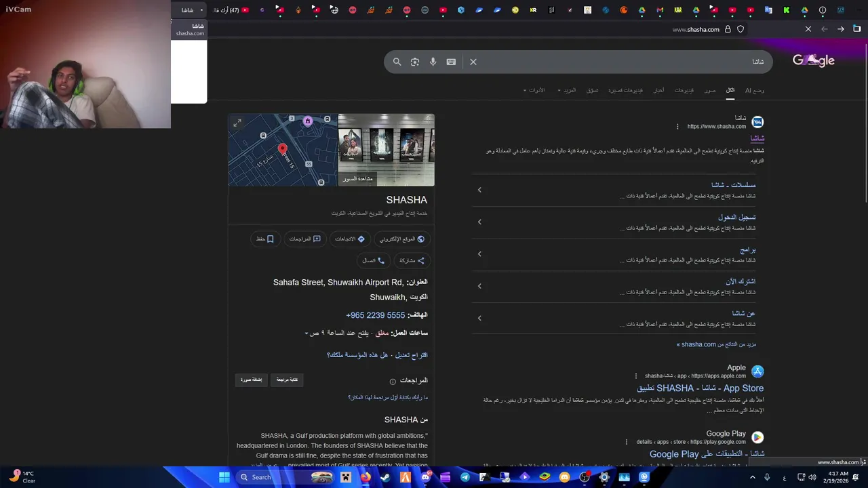This screenshot has height=488, width=868.
Task: Expand the برامج sitelink chevron
Action: click(479, 254)
